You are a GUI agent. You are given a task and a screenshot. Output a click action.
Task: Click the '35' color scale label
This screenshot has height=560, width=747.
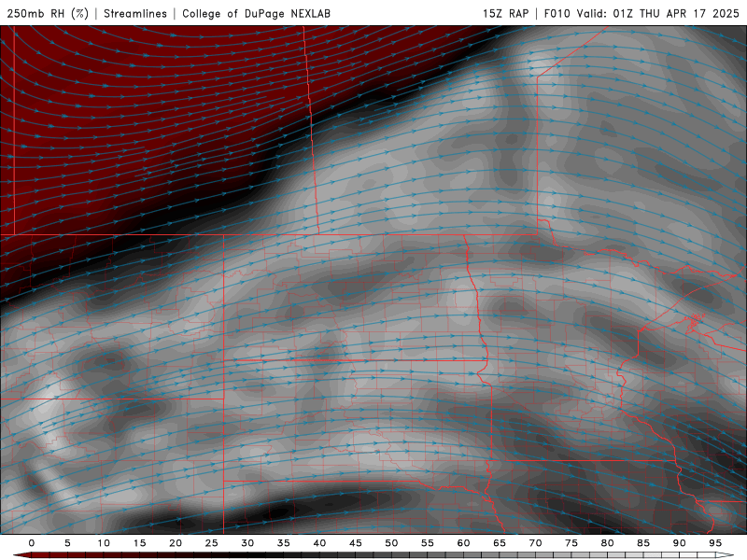pos(284,543)
